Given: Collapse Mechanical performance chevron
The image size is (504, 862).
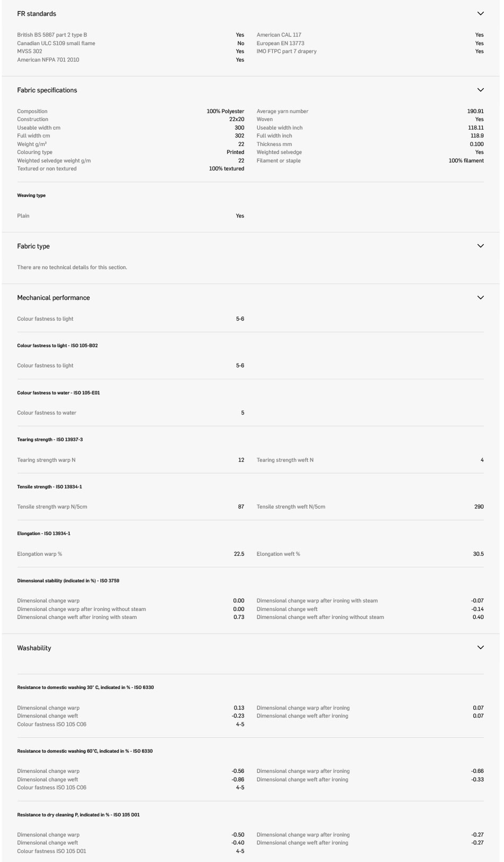Looking at the screenshot, I should 480,298.
